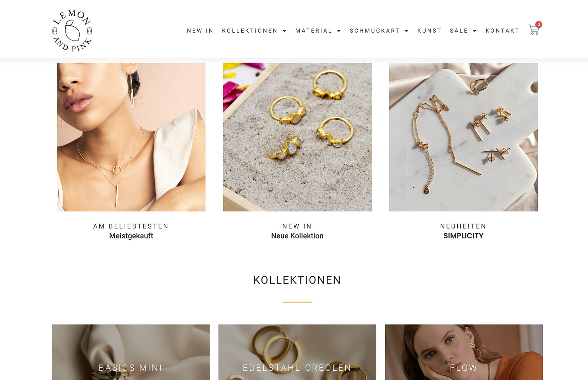Expand the Material dropdown arrow
This screenshot has height=380, width=588.
pyautogui.click(x=339, y=31)
